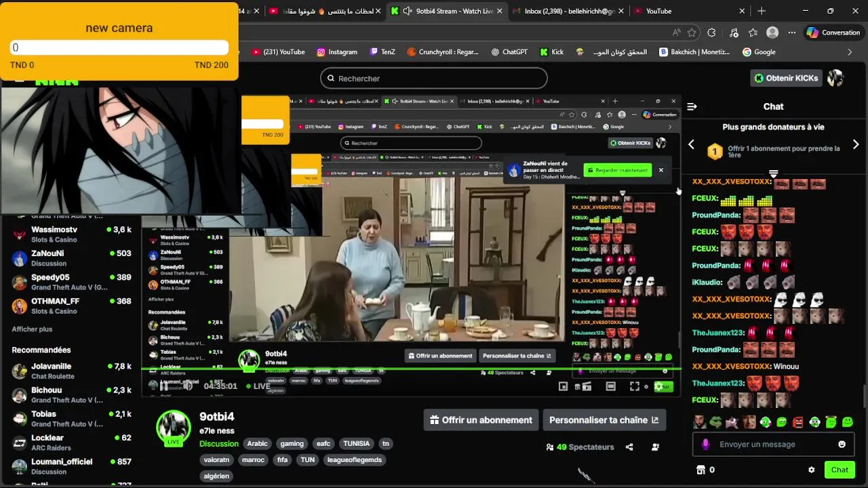Select the valoratn tag
The height and width of the screenshot is (488, 868).
pyautogui.click(x=217, y=460)
